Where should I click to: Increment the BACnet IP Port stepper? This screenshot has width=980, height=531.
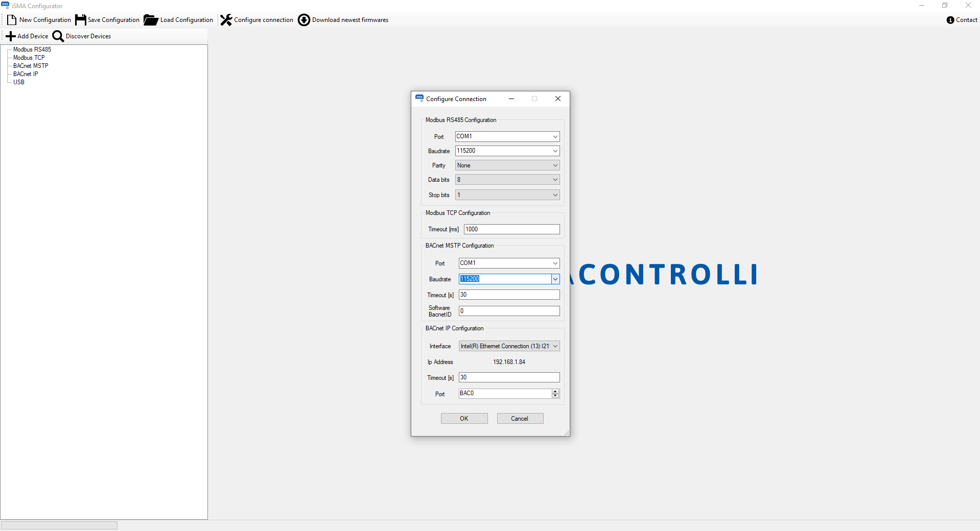tap(555, 392)
